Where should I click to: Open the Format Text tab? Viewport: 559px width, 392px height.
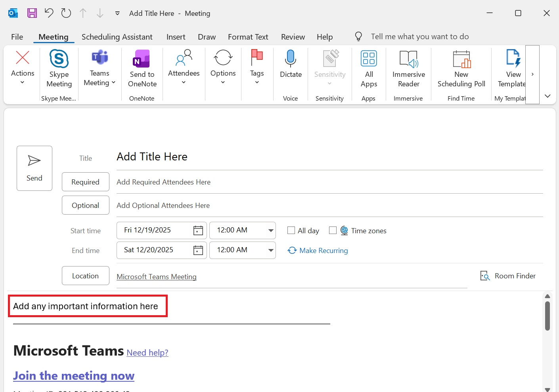coord(248,37)
